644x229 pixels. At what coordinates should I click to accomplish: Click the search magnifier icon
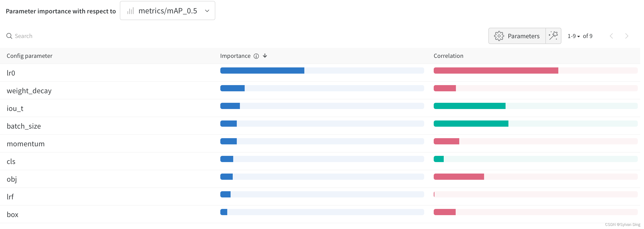(9, 36)
